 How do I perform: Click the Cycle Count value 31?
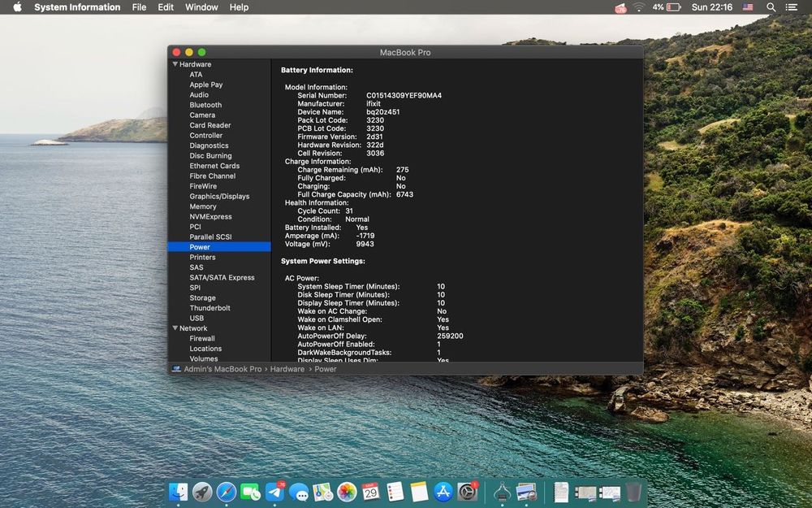point(349,211)
